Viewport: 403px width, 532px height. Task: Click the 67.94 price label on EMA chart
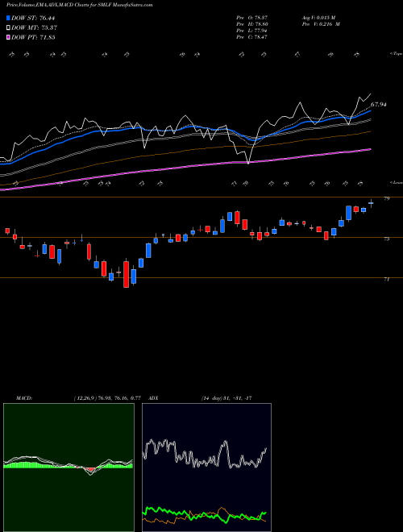[379, 105]
